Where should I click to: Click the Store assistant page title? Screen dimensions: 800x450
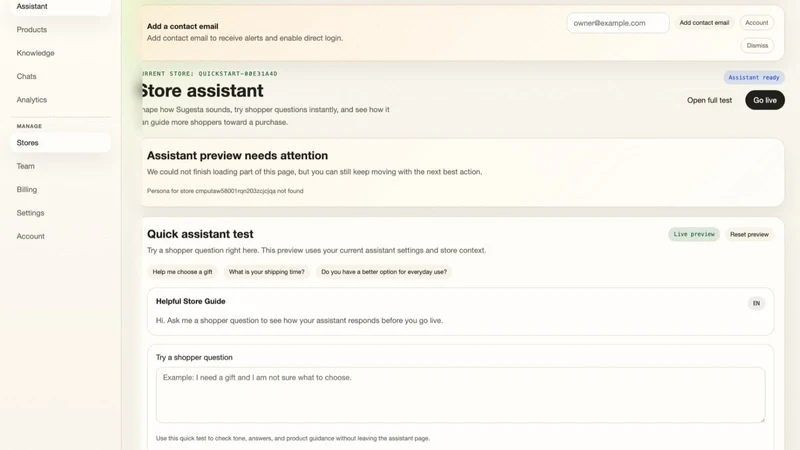click(x=203, y=91)
